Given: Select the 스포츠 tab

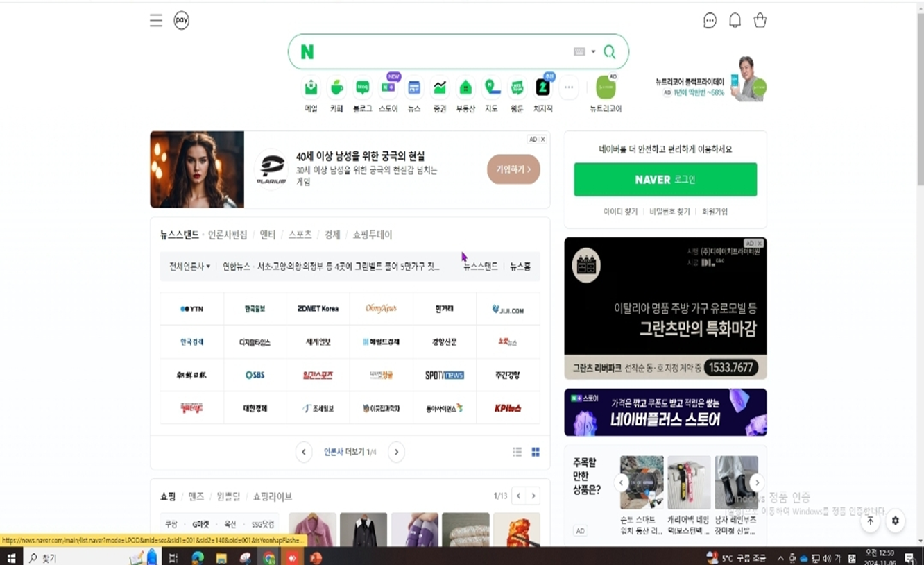Looking at the screenshot, I should coord(300,235).
